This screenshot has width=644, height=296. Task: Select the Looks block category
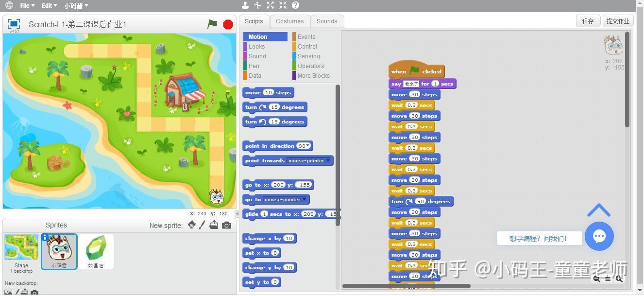257,47
